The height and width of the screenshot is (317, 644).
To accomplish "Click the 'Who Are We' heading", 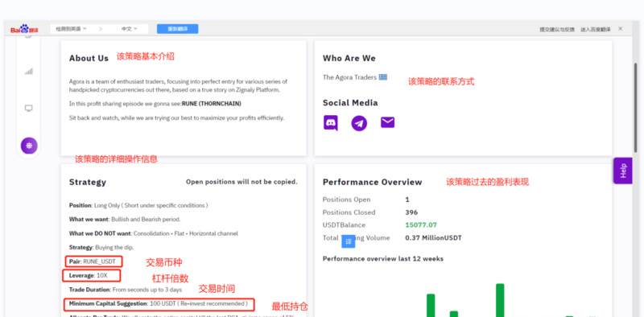I will tap(349, 58).
